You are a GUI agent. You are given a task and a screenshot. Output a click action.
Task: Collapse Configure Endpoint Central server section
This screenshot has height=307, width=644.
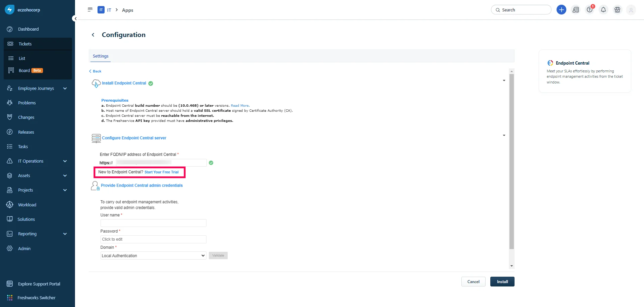[x=504, y=135]
